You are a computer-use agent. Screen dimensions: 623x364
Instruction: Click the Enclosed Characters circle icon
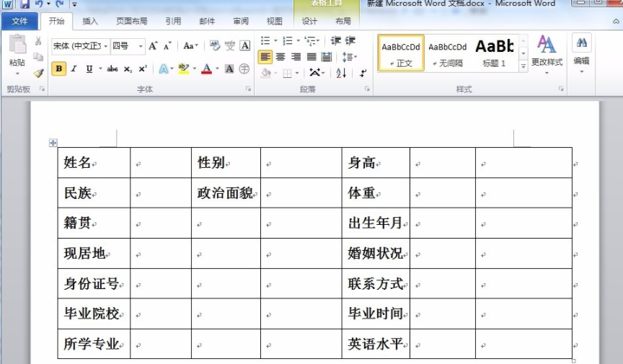pos(244,69)
